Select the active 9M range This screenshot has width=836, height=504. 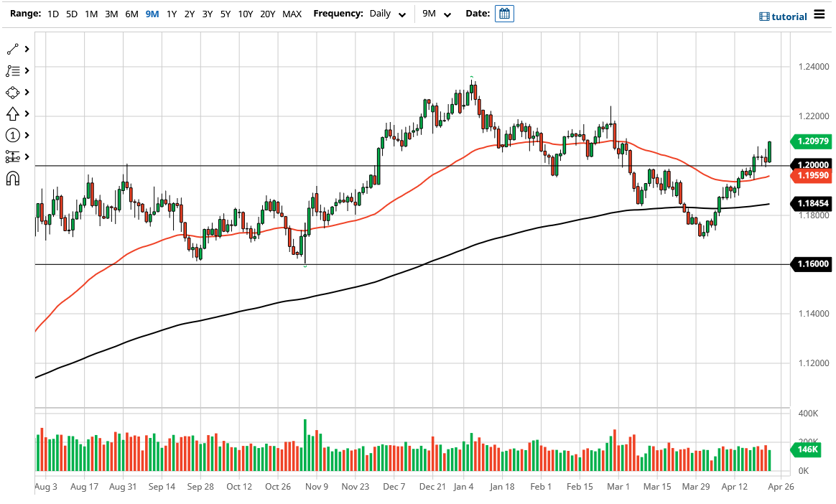pyautogui.click(x=152, y=14)
